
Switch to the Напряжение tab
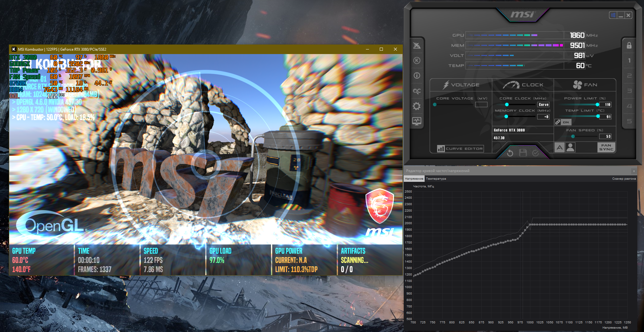[414, 179]
